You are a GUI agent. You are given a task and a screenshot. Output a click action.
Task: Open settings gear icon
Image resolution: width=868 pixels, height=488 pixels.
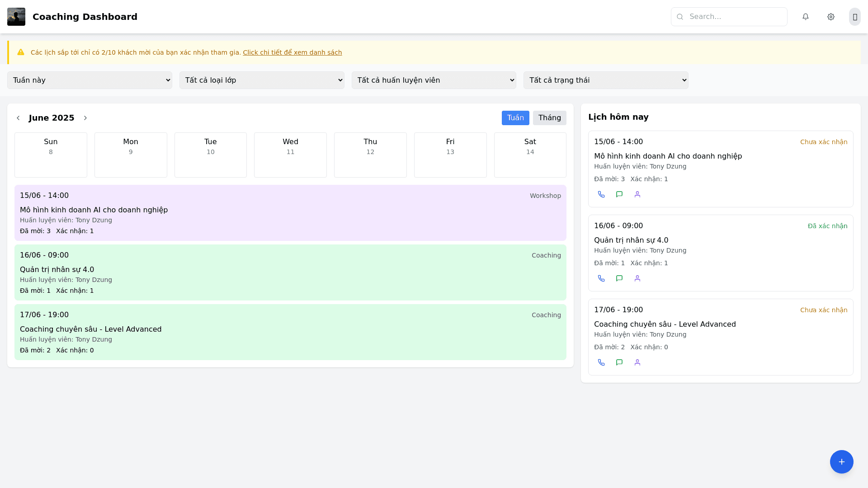point(831,17)
